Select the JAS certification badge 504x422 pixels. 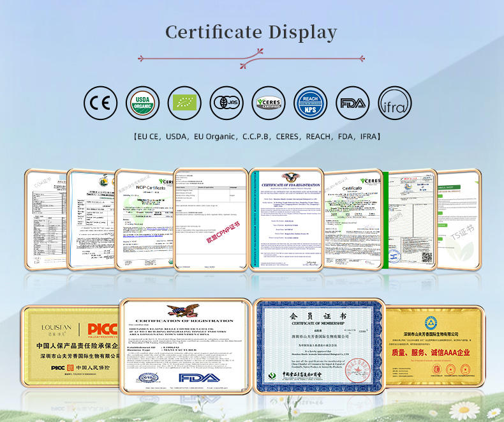coord(226,103)
